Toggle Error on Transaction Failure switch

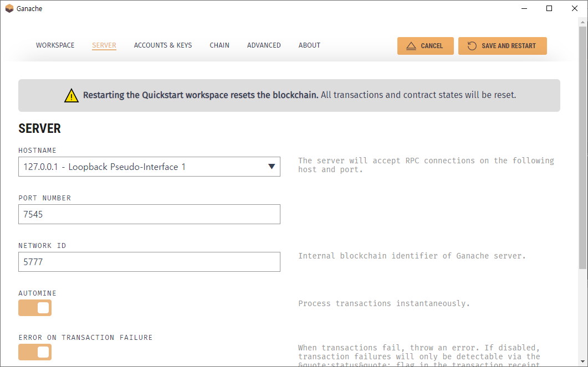[35, 352]
